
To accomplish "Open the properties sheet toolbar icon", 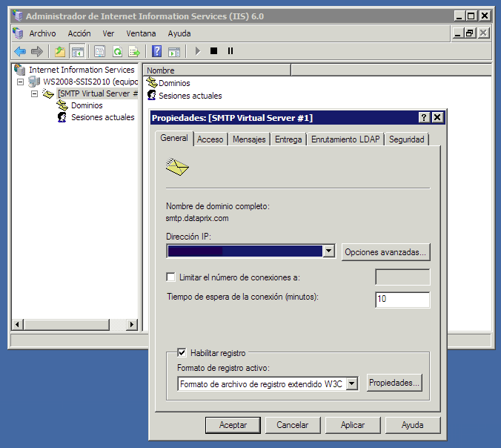I will click(x=100, y=51).
